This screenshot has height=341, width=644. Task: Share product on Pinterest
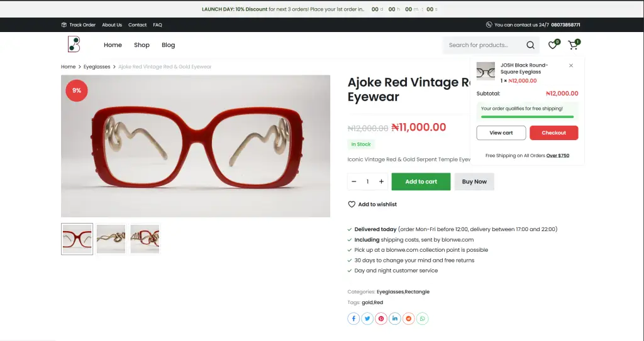coord(381,319)
